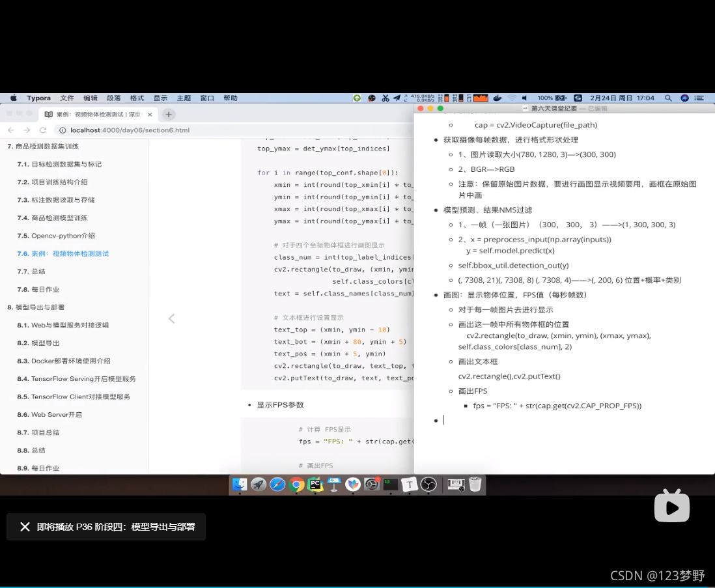
Task: Open section 7.8 每日作业
Action: tap(38, 289)
